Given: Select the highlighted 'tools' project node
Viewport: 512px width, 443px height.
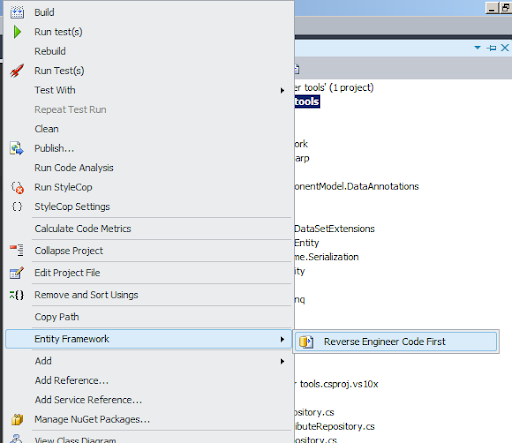Looking at the screenshot, I should (x=307, y=101).
